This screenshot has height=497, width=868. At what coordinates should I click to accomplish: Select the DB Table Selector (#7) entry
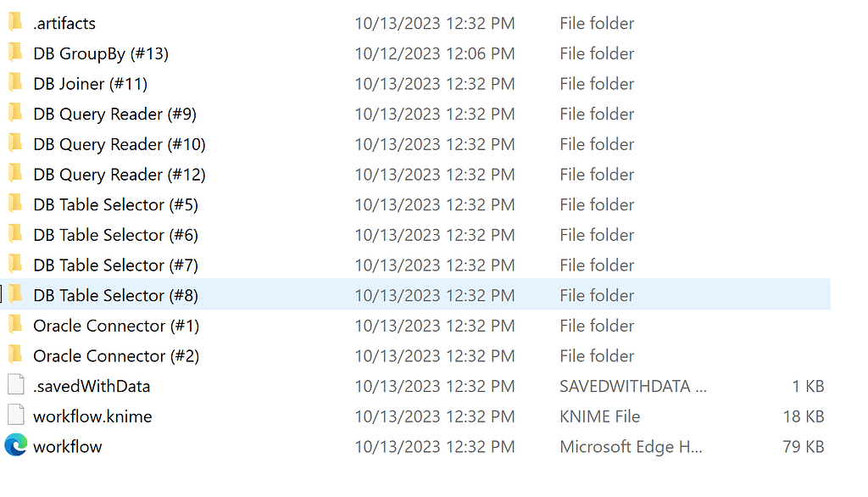[114, 265]
